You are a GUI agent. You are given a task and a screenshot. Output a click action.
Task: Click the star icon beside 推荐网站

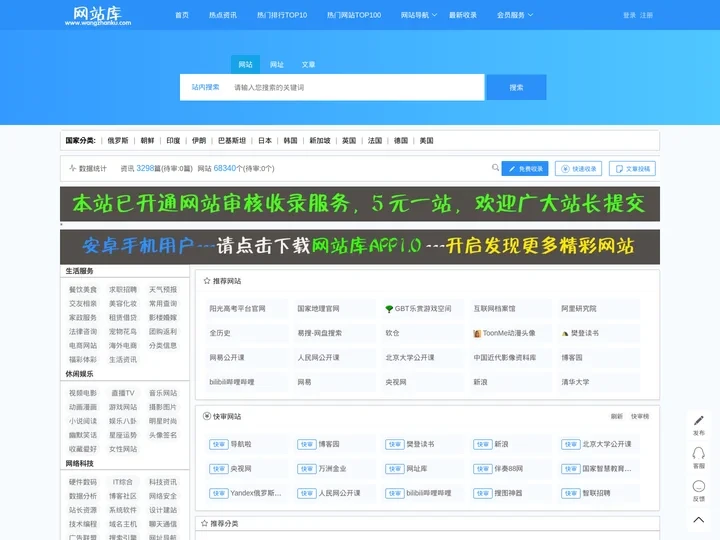[207, 281]
